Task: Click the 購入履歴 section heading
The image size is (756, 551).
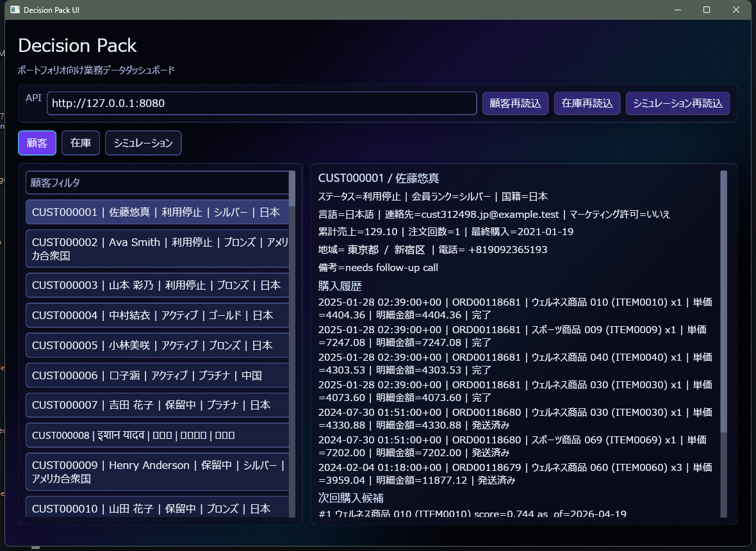Action: (x=340, y=286)
